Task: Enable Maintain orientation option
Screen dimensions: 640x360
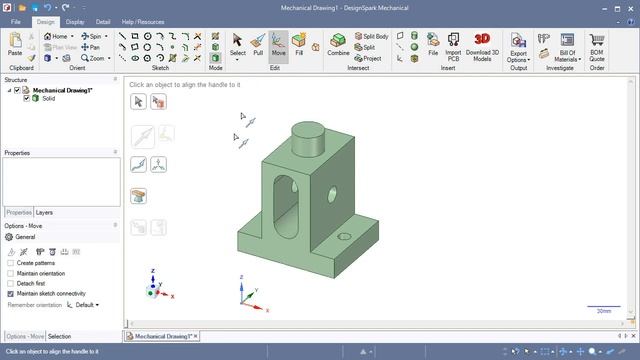Action: [11, 273]
